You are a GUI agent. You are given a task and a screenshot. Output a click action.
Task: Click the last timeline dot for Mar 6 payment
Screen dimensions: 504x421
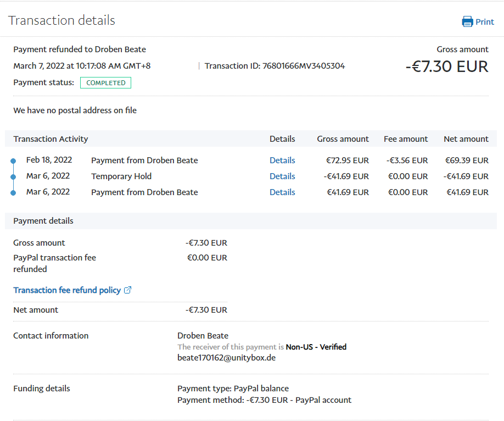[13, 193]
